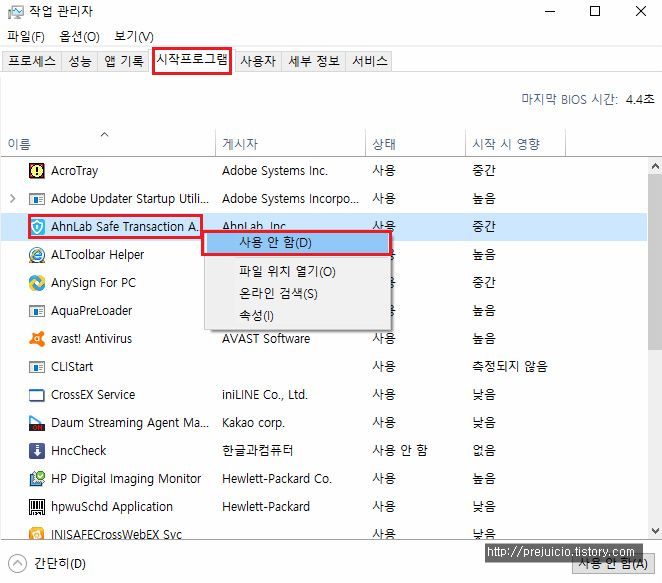Switch to the 사용자 tab
Screen dimensions: 662x583
tap(258, 61)
